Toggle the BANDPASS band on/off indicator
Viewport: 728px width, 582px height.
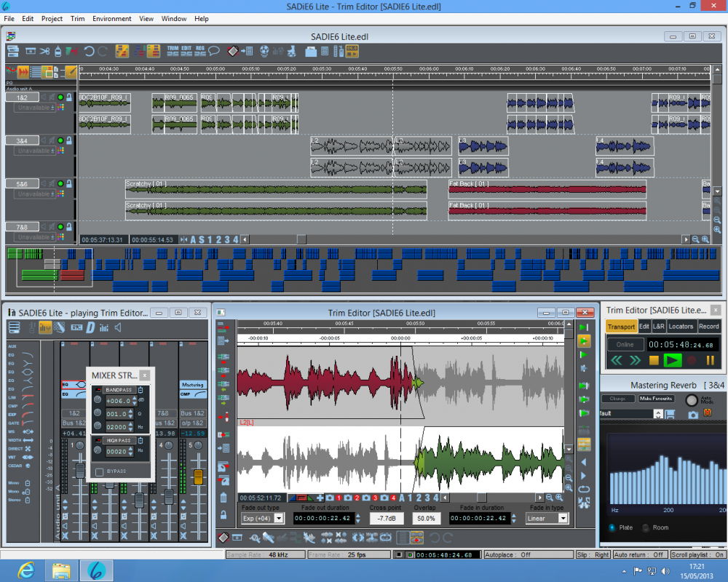tap(98, 389)
